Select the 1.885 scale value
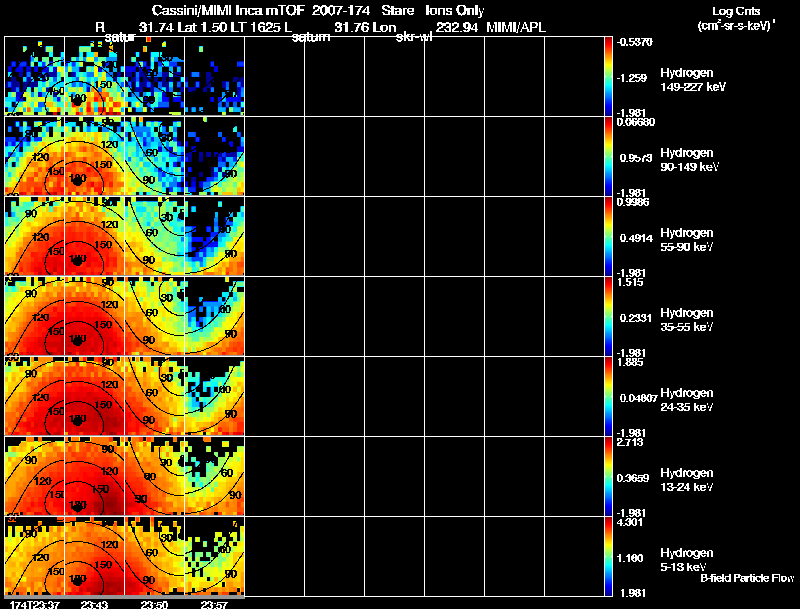Viewport: 800px width, 609px height. pyautogui.click(x=630, y=362)
